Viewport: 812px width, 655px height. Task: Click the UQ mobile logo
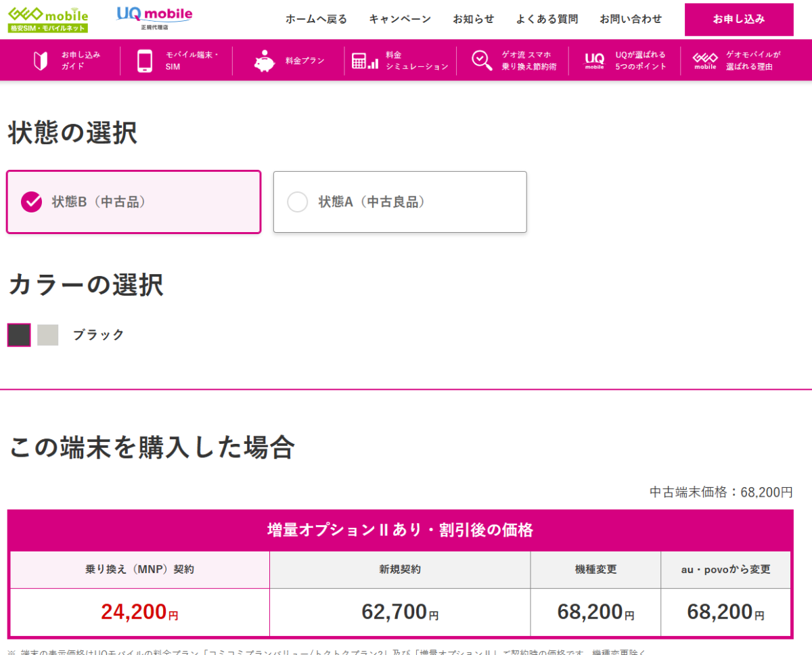click(x=154, y=18)
